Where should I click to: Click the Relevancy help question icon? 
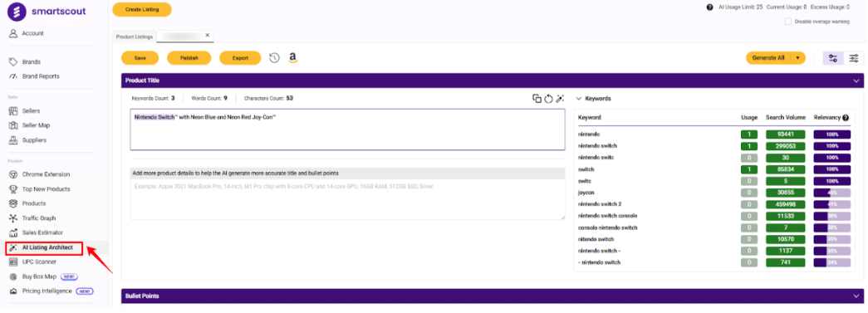pos(846,117)
